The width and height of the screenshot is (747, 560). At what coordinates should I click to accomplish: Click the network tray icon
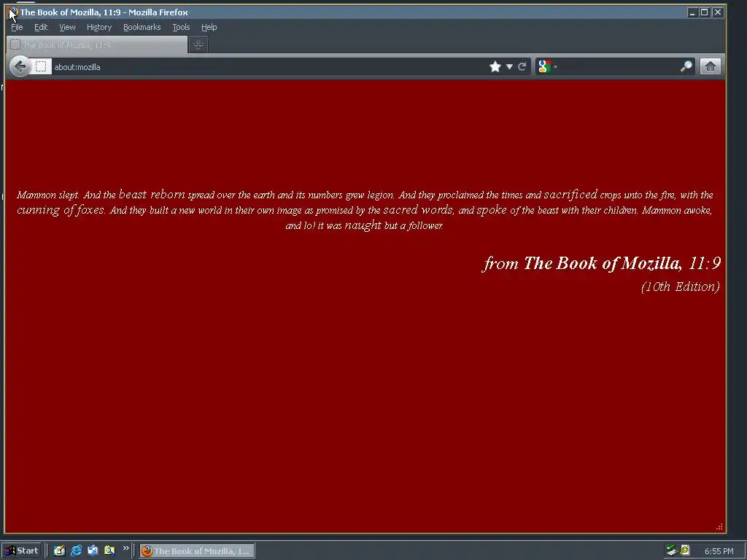672,551
